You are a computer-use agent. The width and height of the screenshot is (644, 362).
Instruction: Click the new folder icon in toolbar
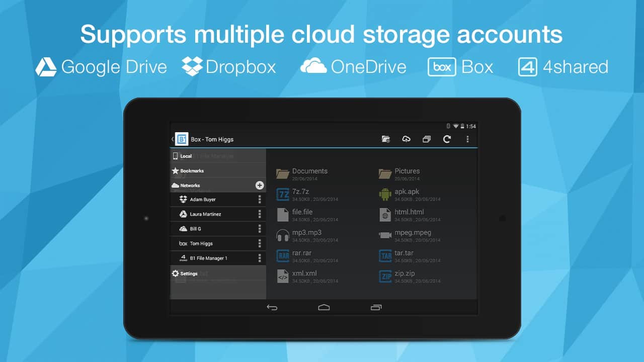[386, 139]
